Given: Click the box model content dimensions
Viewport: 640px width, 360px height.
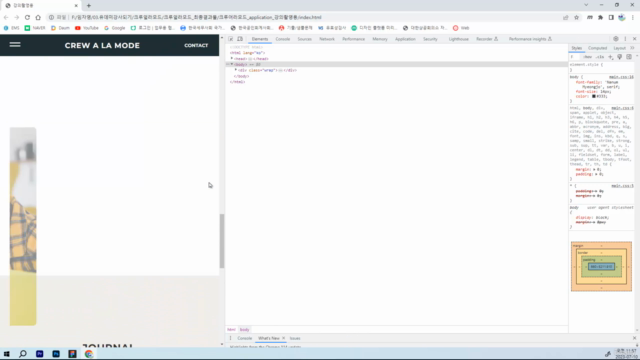Looking at the screenshot, I should click(601, 267).
